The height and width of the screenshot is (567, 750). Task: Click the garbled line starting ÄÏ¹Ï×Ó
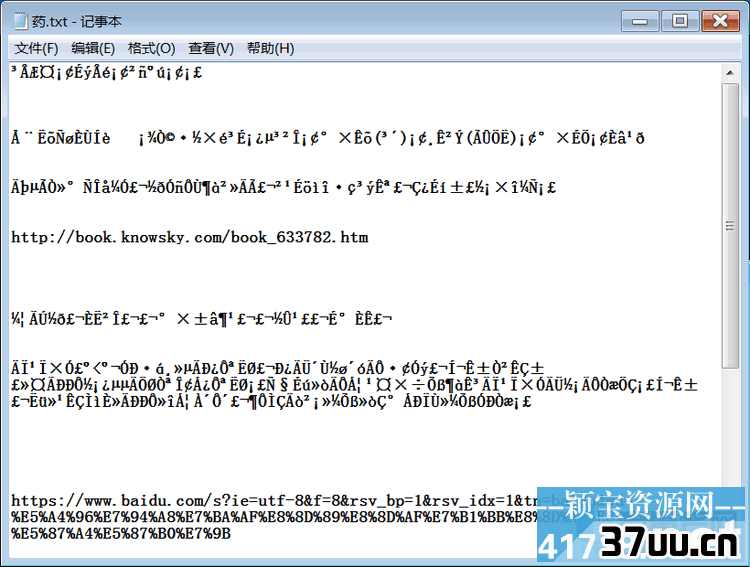point(278,368)
